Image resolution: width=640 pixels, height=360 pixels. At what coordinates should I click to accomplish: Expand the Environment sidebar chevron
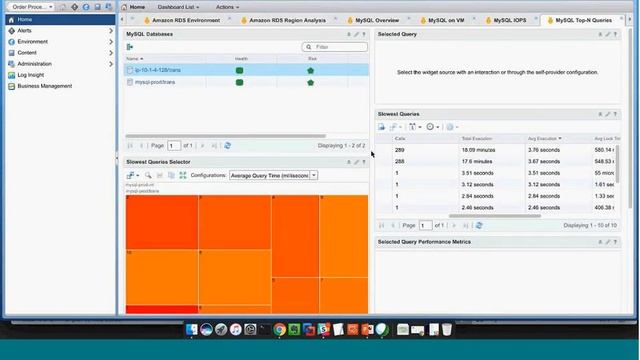(111, 42)
